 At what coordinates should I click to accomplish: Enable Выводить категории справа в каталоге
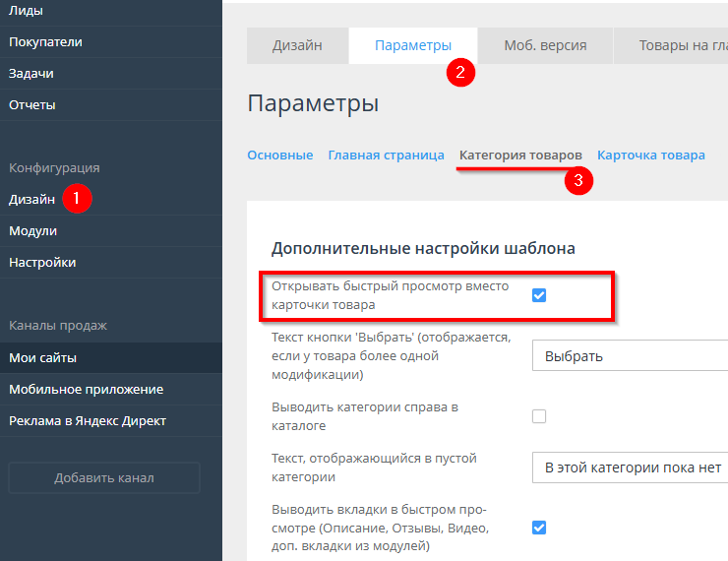[x=539, y=416]
